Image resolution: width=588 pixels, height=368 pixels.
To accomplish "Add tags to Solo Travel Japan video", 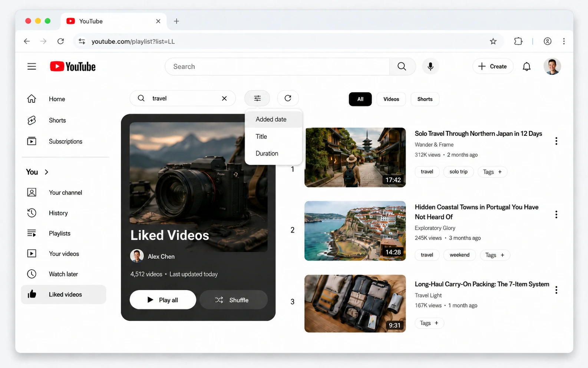I will click(x=492, y=172).
